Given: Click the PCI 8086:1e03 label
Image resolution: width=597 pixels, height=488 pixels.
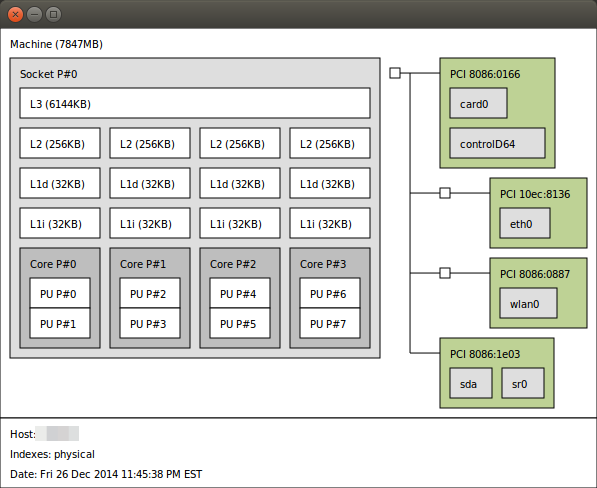Looking at the screenshot, I should pos(485,354).
